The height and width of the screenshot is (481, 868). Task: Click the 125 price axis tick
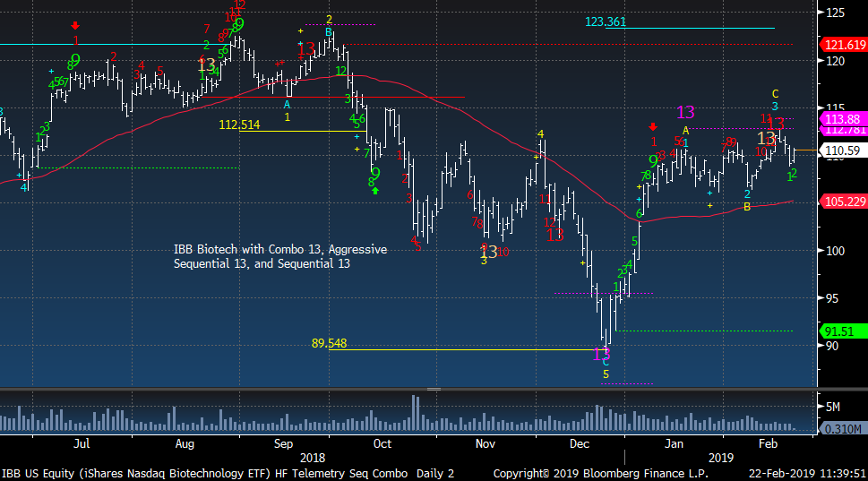point(836,13)
